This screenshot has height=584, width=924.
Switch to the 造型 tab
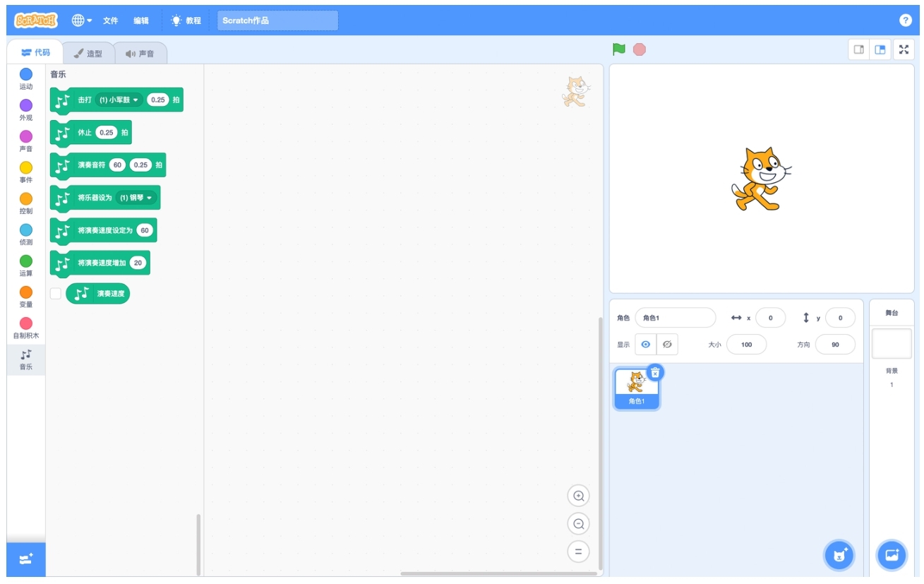coord(88,53)
